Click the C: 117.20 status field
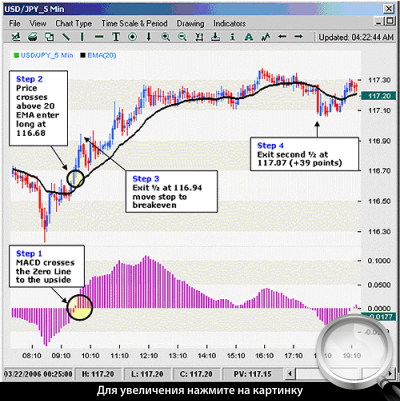Screen dimensions: 400x401 click(x=196, y=374)
